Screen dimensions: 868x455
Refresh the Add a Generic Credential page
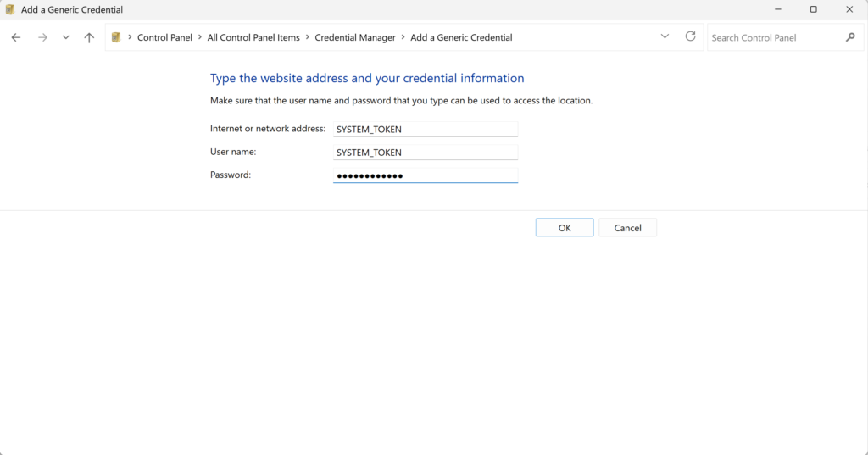(x=691, y=37)
